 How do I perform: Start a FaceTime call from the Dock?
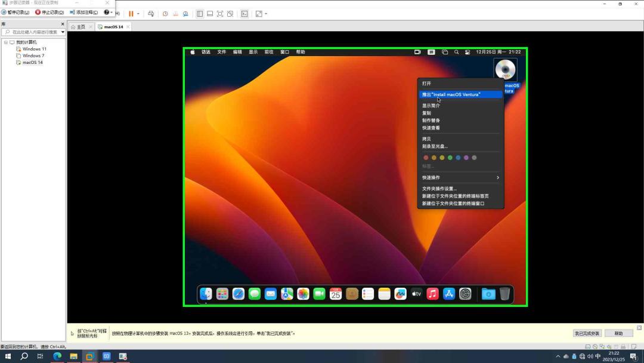coord(319,293)
